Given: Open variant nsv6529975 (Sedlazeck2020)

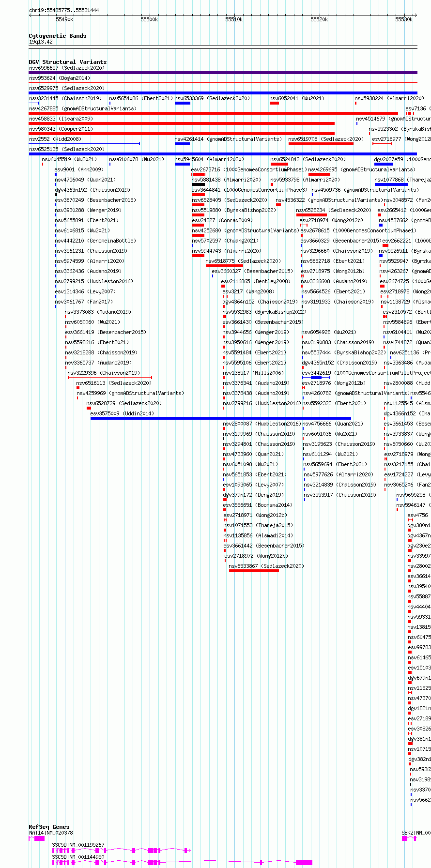Looking at the screenshot, I should [x=66, y=88].
